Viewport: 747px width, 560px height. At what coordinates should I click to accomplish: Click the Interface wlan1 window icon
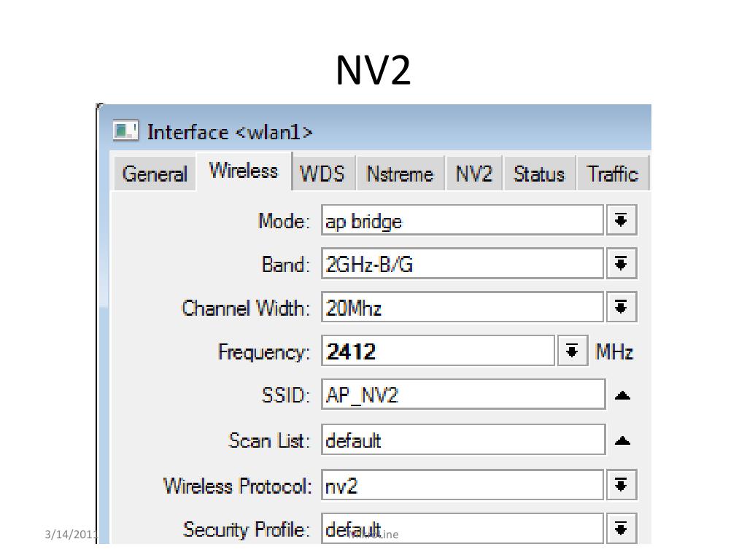point(125,132)
